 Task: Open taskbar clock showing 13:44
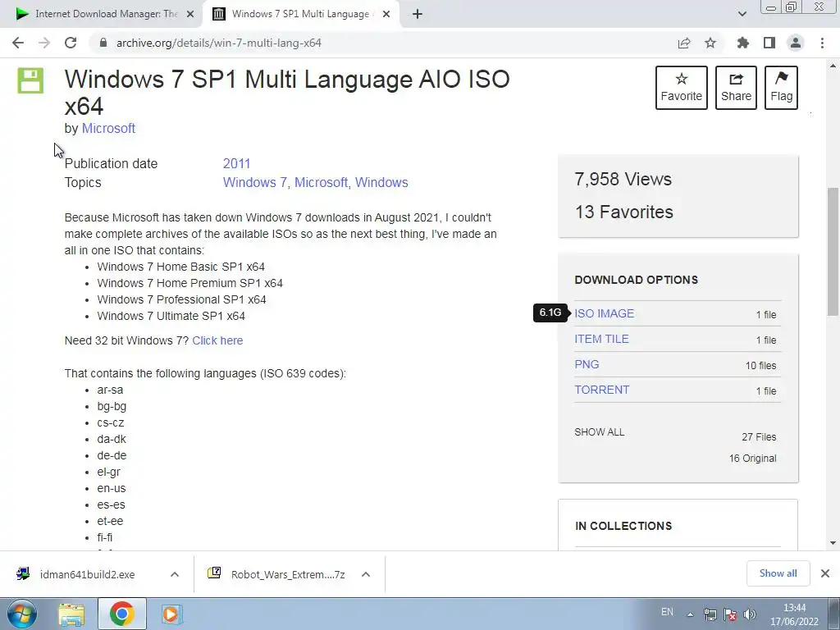794,614
